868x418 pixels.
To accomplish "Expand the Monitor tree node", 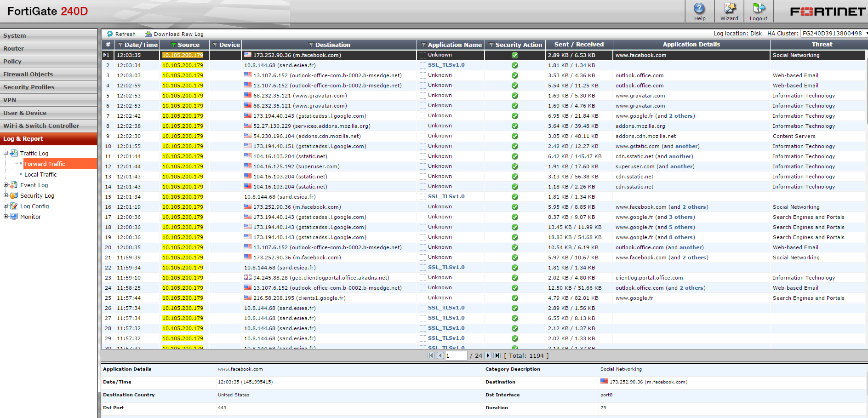I will coord(6,217).
